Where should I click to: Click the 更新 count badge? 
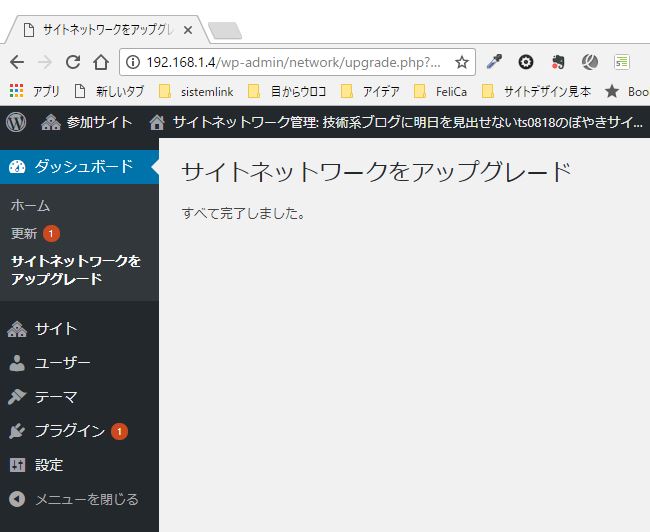click(x=51, y=233)
